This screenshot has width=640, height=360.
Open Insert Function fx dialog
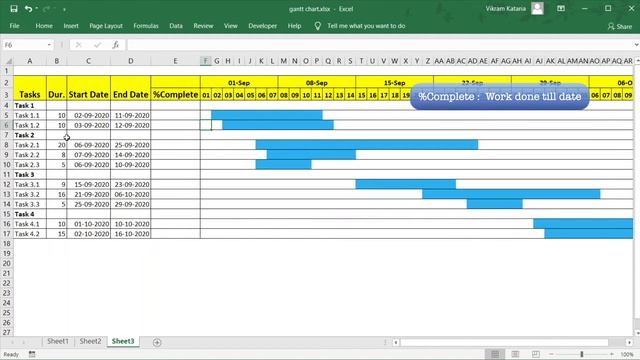click(116, 45)
